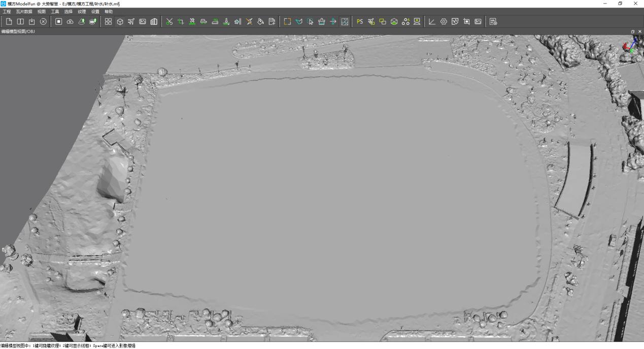Select the cube 3D model view icon

120,21
